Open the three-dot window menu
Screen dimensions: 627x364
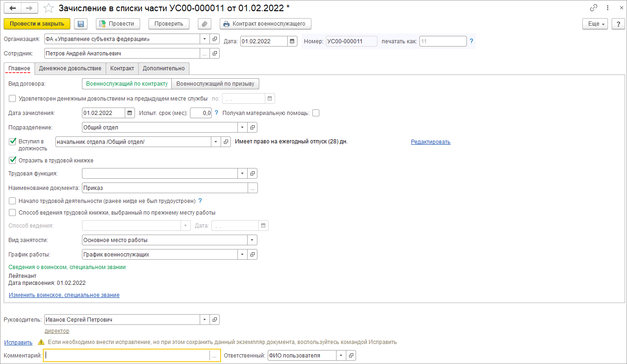pyautogui.click(x=607, y=8)
